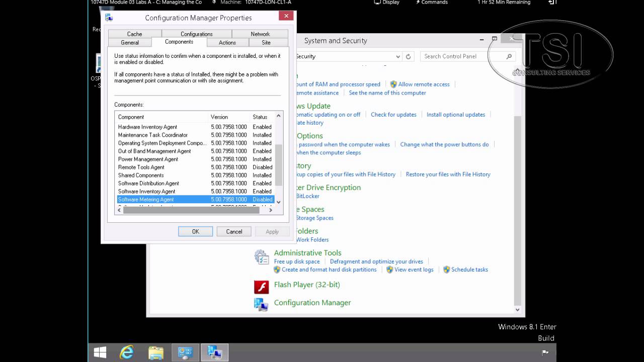Image resolution: width=644 pixels, height=362 pixels.
Task: Click Defragment and optimize your drives link
Action: (376, 261)
